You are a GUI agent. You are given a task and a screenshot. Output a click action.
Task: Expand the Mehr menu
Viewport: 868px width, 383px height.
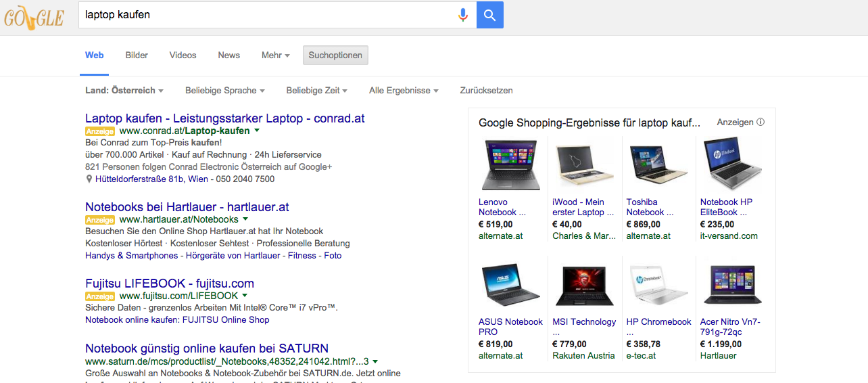click(x=276, y=55)
